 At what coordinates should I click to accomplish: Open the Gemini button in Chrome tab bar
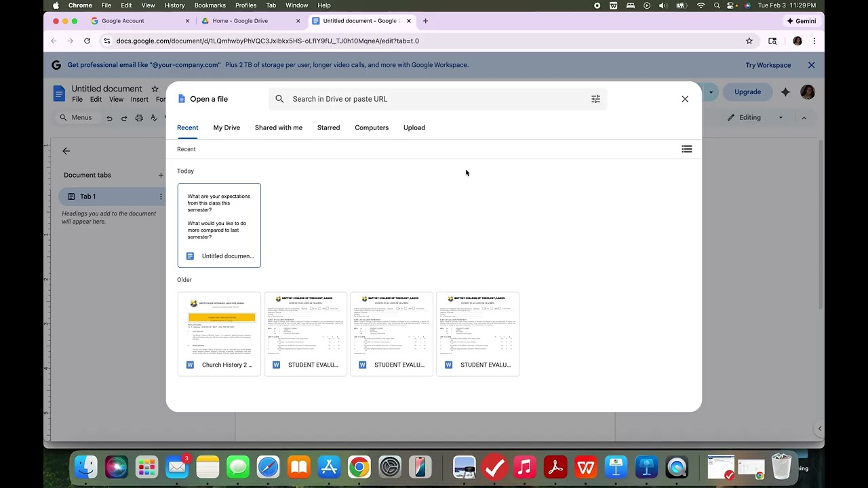801,21
